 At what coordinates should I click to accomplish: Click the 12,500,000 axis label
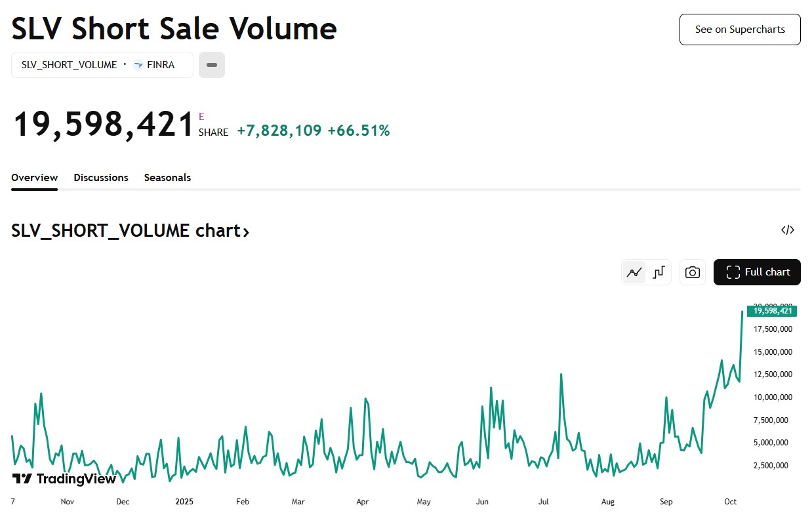pos(773,375)
